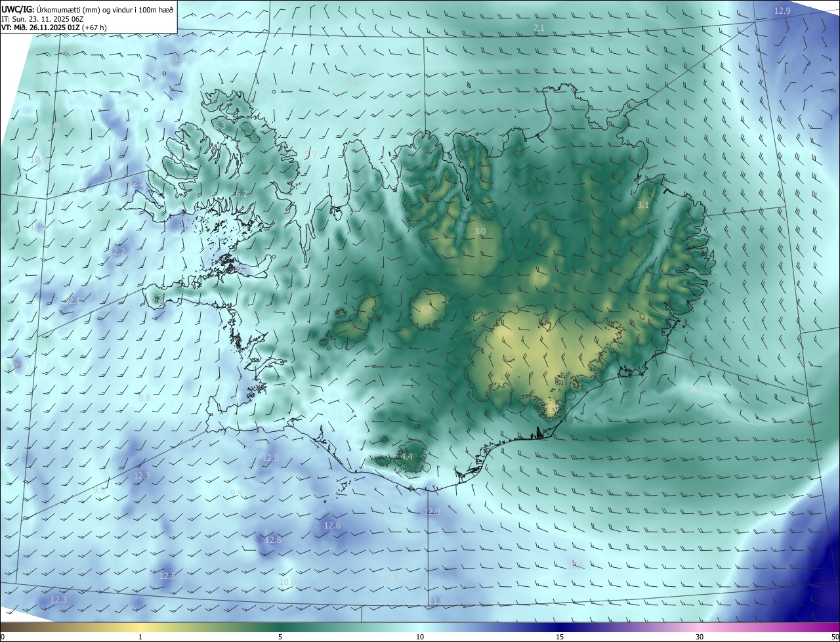Select the legend tick label 15
This screenshot has width=840, height=642.
click(x=560, y=637)
